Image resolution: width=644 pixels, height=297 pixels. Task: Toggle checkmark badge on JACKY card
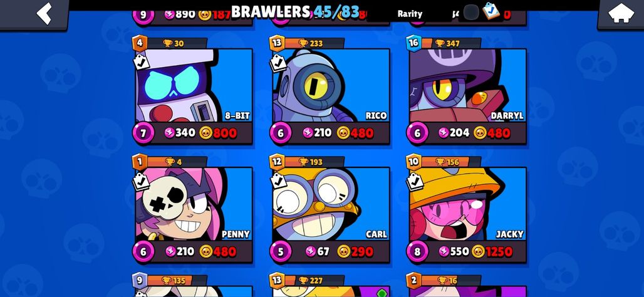click(x=415, y=180)
